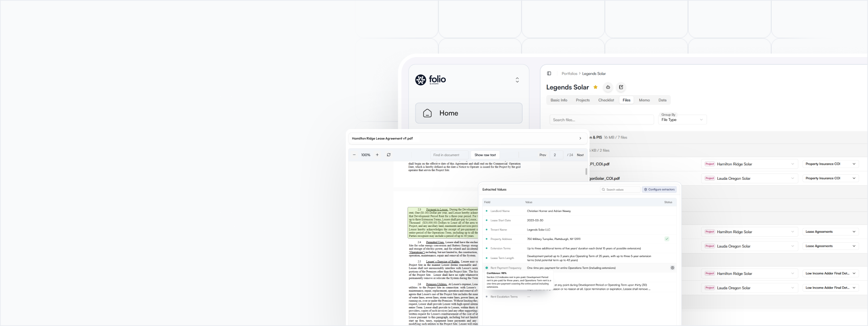Viewport: 868px width, 326px height.
Task: Open Lease Agreements dropdown, Hamilton Ridge Solar row
Action: pos(830,232)
